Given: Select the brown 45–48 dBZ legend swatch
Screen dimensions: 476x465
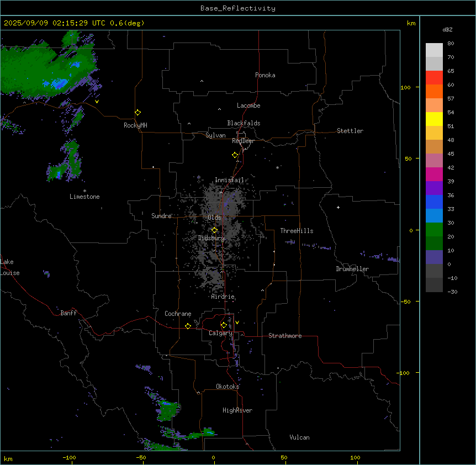Looking at the screenshot, I should coord(434,146).
